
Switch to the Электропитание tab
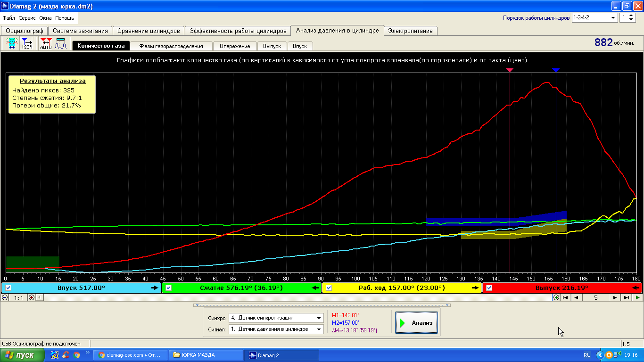pos(410,31)
